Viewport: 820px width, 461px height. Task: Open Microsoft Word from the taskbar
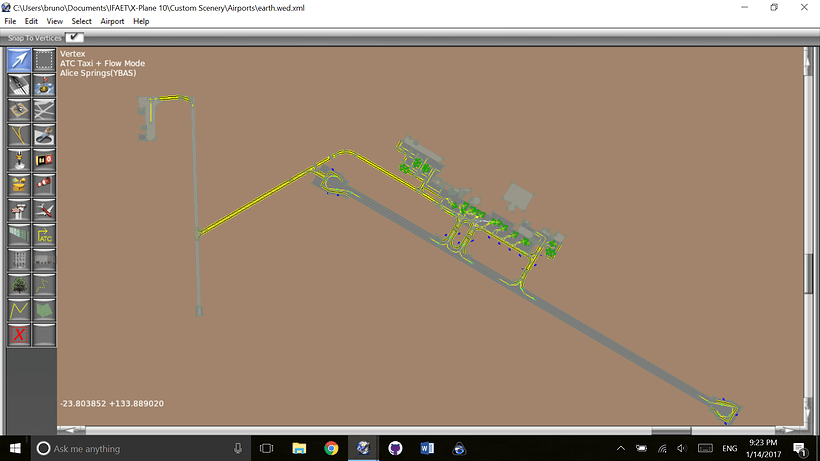427,448
